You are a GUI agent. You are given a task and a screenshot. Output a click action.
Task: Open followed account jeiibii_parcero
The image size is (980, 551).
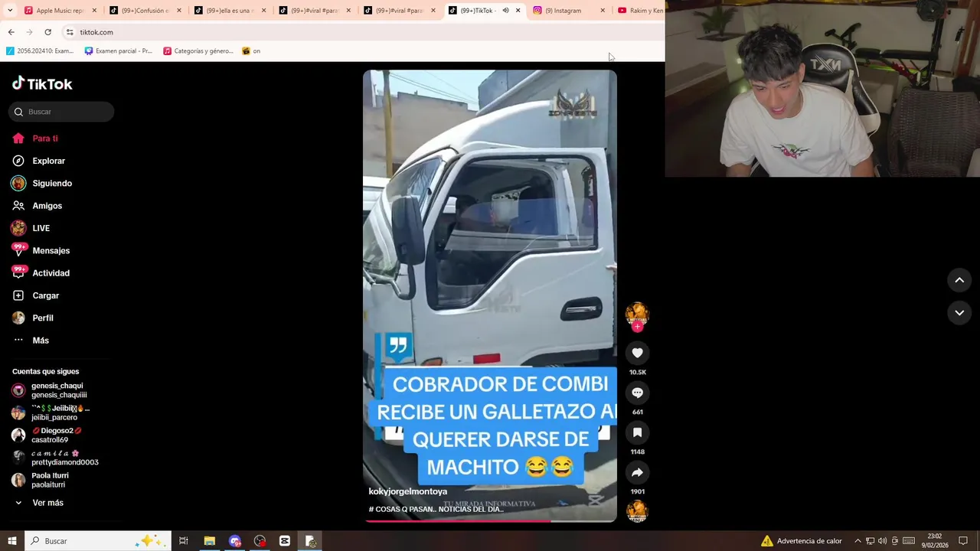point(61,412)
